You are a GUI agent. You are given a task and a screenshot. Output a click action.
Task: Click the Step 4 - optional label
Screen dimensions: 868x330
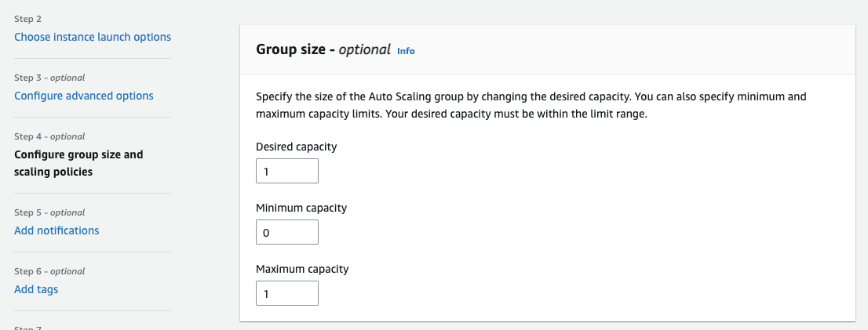(49, 136)
